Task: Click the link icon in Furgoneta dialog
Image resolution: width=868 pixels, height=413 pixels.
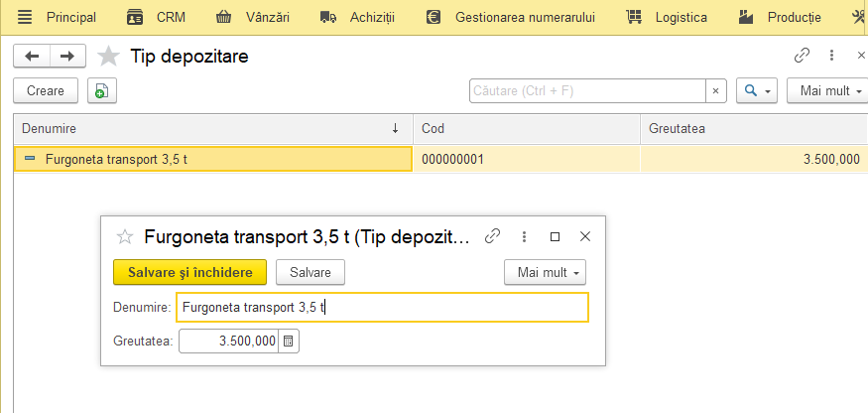Action: 492,236
